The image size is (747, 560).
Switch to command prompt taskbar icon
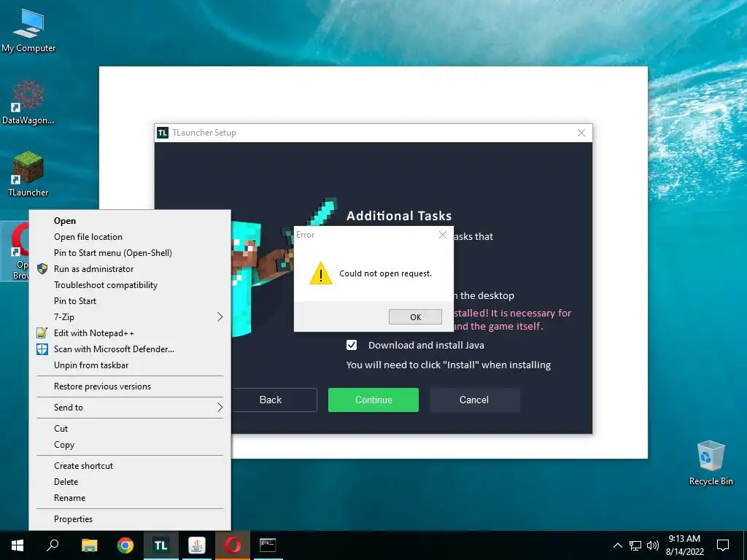click(x=268, y=545)
